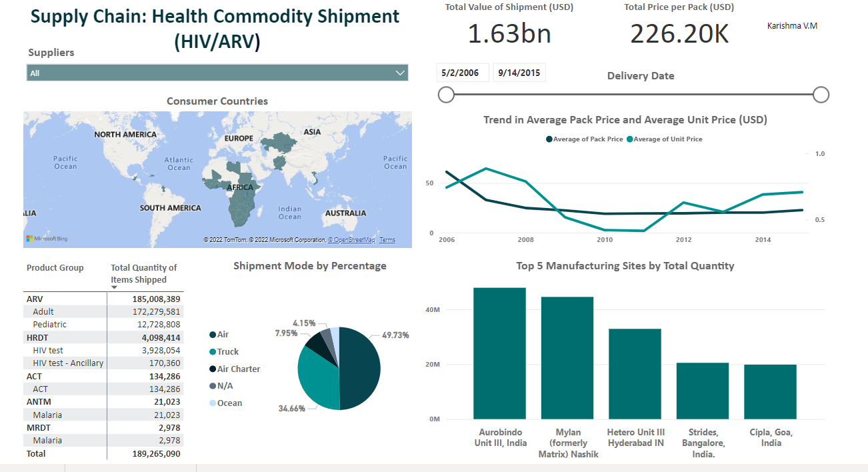
Task: Click the Terms link on the map
Action: click(387, 239)
